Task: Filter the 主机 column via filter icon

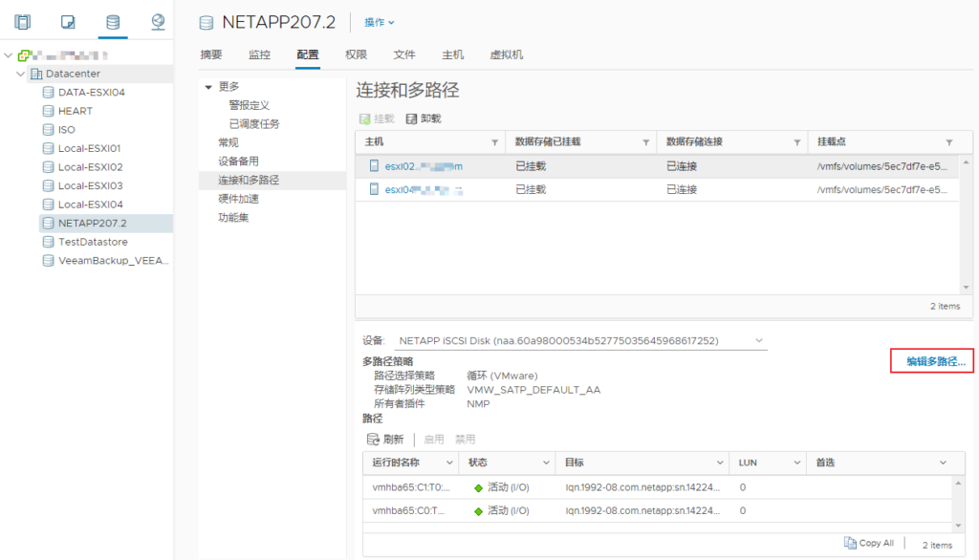Action: (x=494, y=142)
